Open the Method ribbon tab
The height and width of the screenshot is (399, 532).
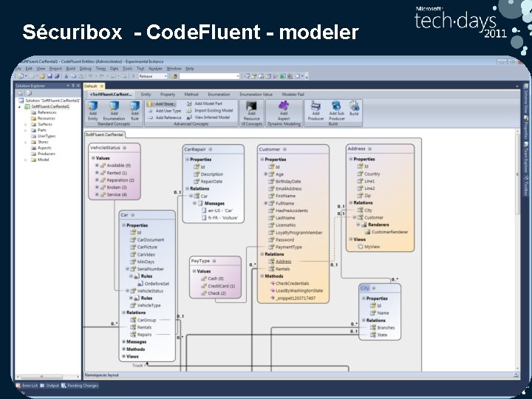191,95
